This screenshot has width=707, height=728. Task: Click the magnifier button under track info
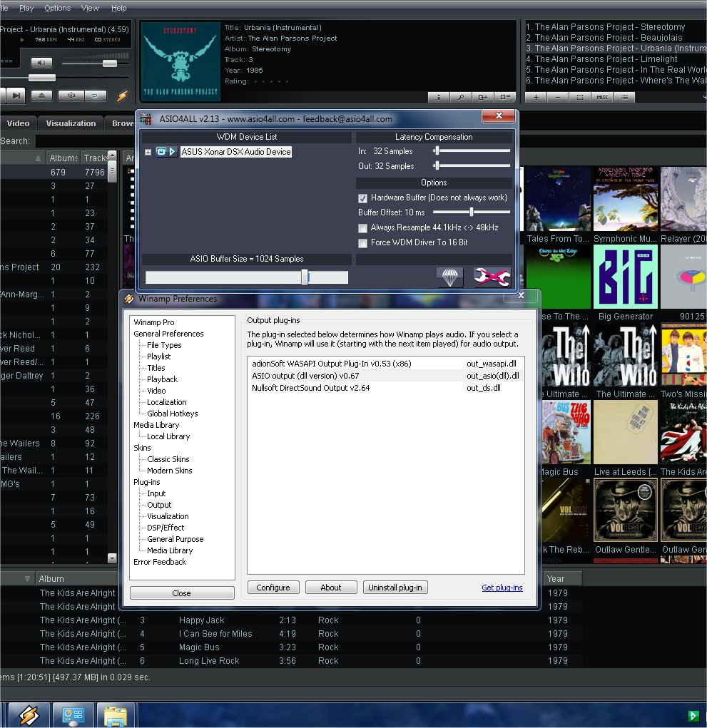point(461,97)
